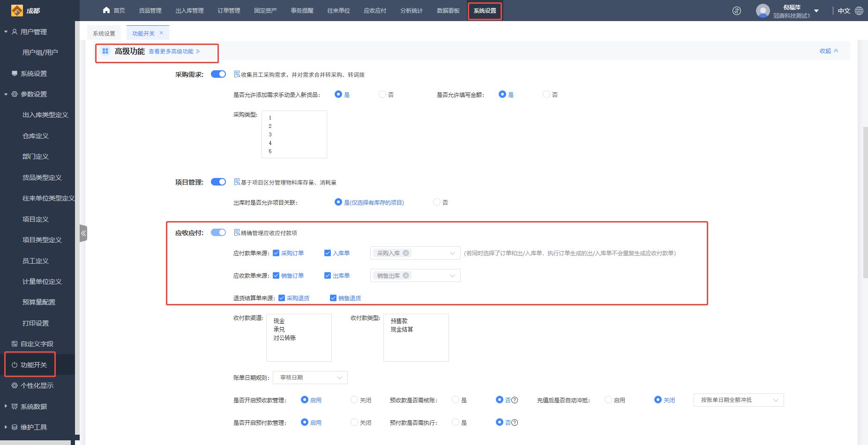Click the 系统数据 sidebar icon
The image size is (868, 445).
[15, 407]
